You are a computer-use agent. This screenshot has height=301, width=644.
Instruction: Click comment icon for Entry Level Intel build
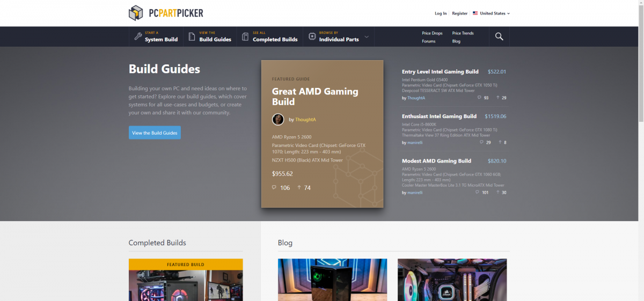click(479, 98)
